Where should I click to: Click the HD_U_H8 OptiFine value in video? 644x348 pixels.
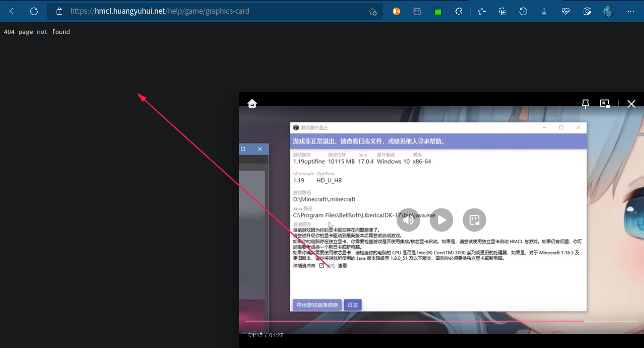[x=329, y=180]
